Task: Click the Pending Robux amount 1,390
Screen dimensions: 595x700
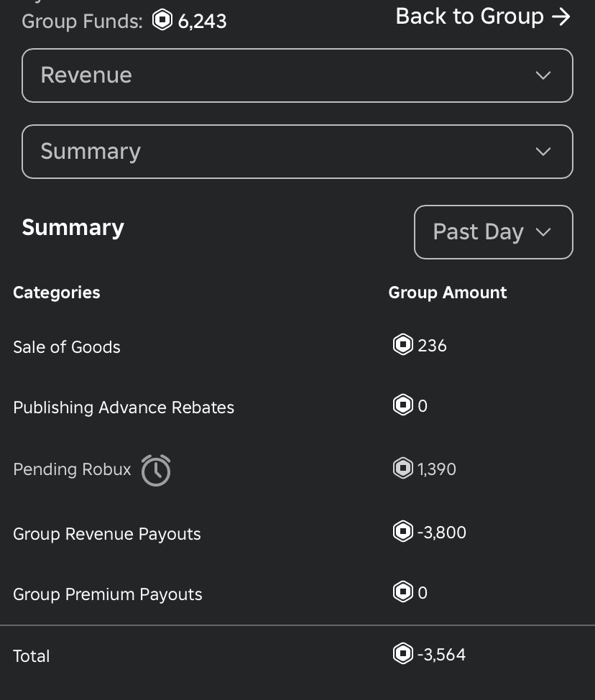Action: click(x=436, y=469)
